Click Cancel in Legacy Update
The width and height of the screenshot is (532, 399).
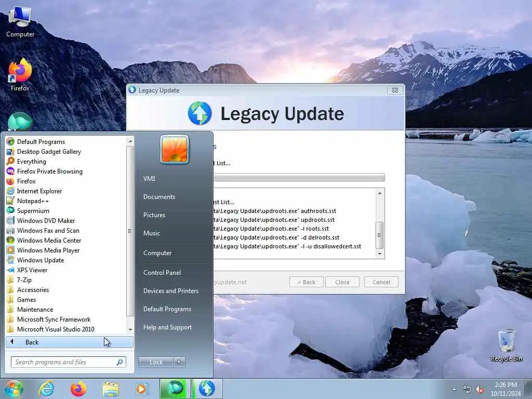click(x=381, y=282)
